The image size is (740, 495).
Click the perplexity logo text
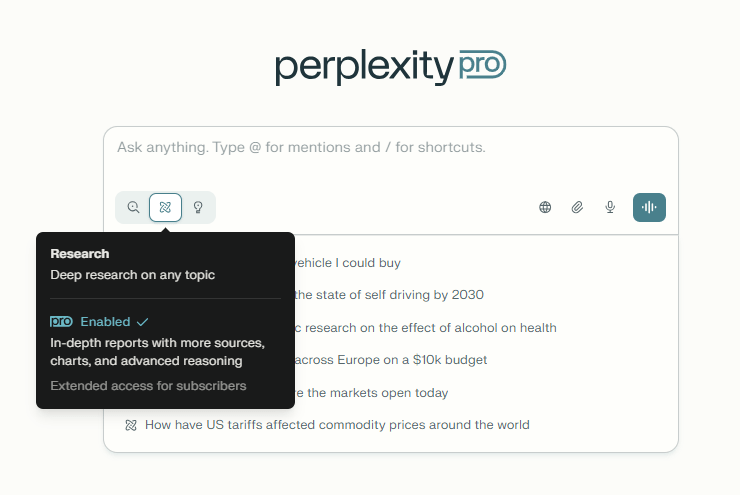[364, 68]
